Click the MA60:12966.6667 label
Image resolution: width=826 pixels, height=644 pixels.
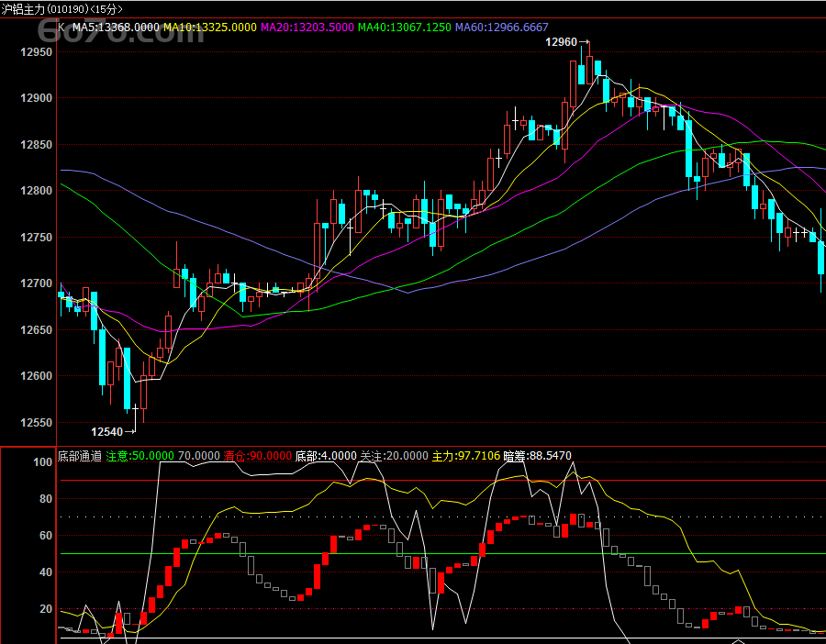click(501, 28)
